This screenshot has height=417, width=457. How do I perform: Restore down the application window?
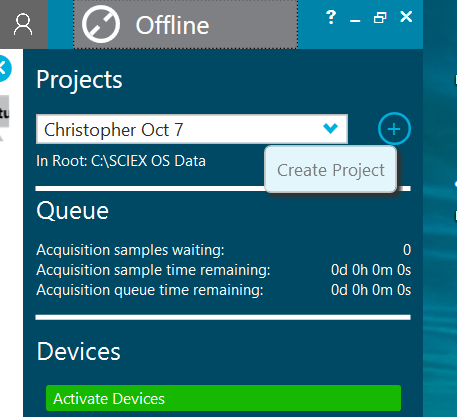point(380,17)
